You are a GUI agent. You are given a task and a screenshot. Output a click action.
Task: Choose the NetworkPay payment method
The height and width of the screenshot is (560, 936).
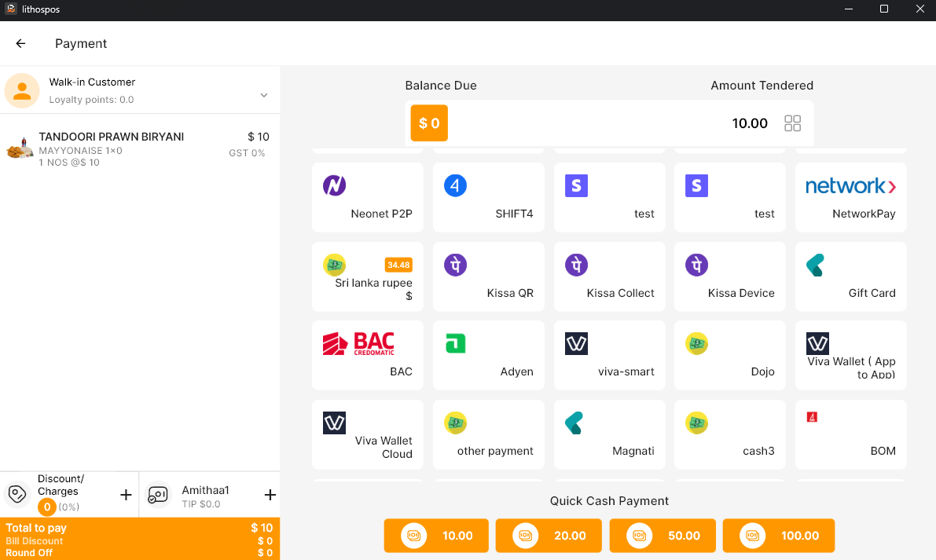tap(850, 197)
